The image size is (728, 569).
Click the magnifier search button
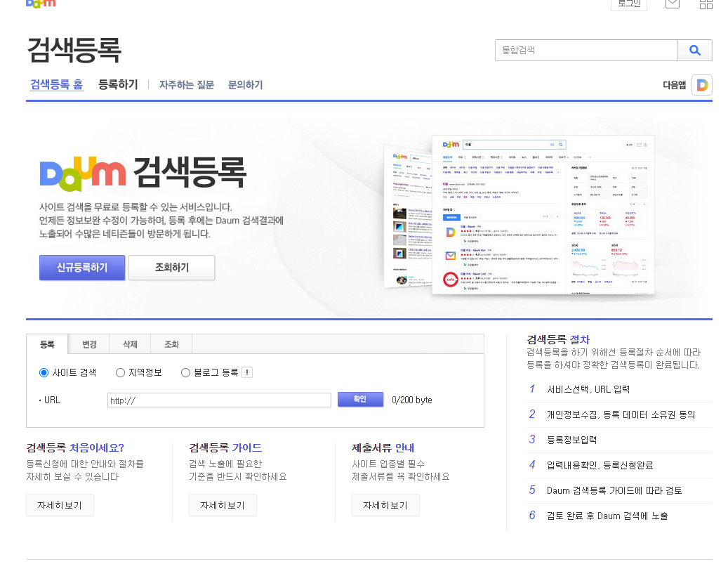pyautogui.click(x=694, y=50)
